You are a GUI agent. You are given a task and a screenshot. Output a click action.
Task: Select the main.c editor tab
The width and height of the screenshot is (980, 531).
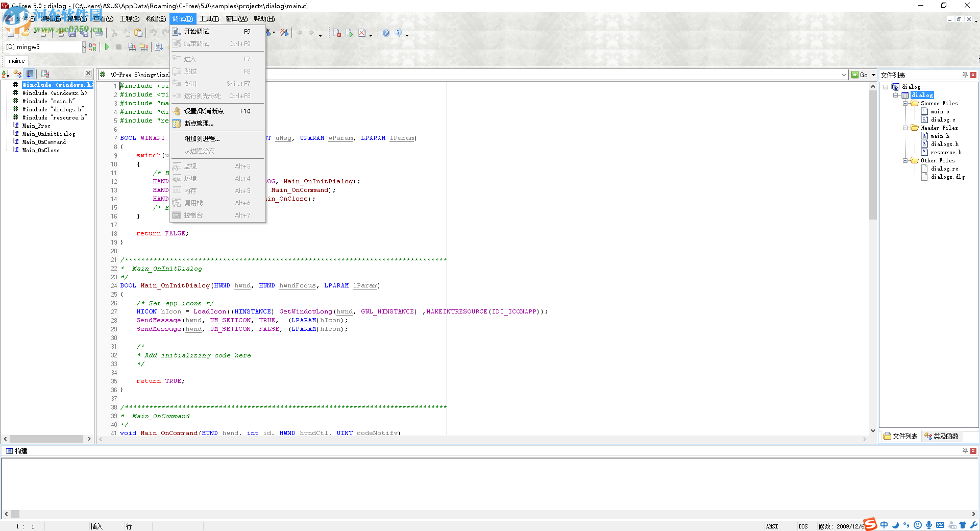click(16, 61)
